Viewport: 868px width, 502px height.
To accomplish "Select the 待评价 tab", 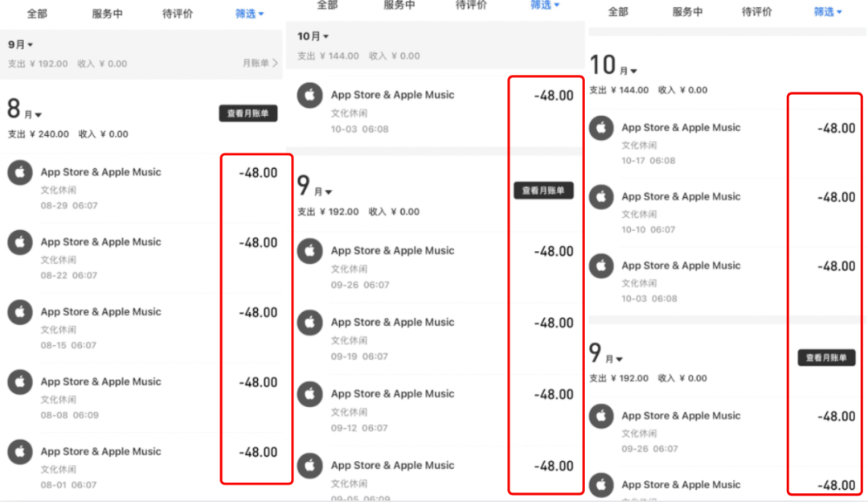I will pos(178,12).
